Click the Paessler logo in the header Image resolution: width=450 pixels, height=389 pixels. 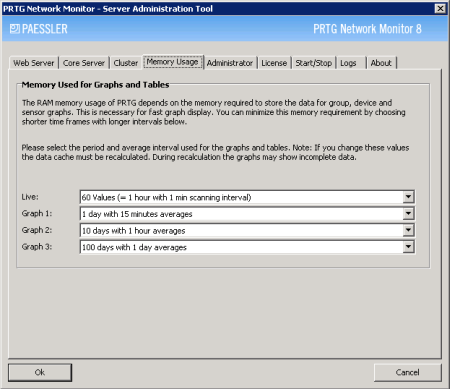click(39, 29)
